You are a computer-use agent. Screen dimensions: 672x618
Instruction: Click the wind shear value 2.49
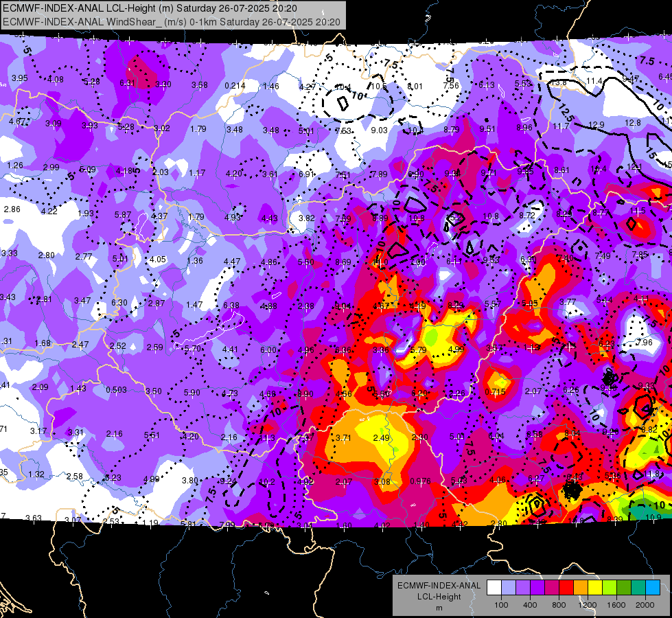[x=382, y=438]
